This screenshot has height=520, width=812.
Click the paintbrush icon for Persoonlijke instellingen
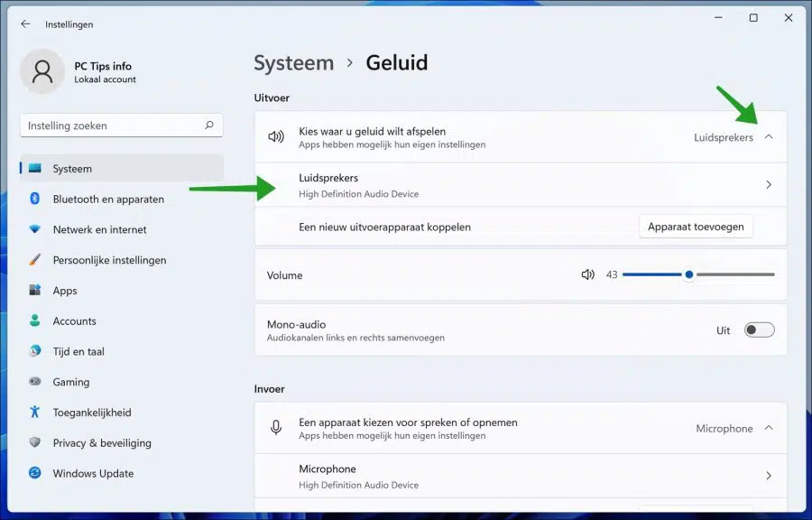click(34, 259)
